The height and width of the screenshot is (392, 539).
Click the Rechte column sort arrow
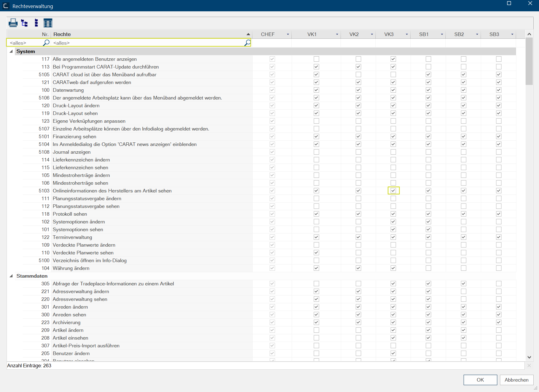point(248,34)
